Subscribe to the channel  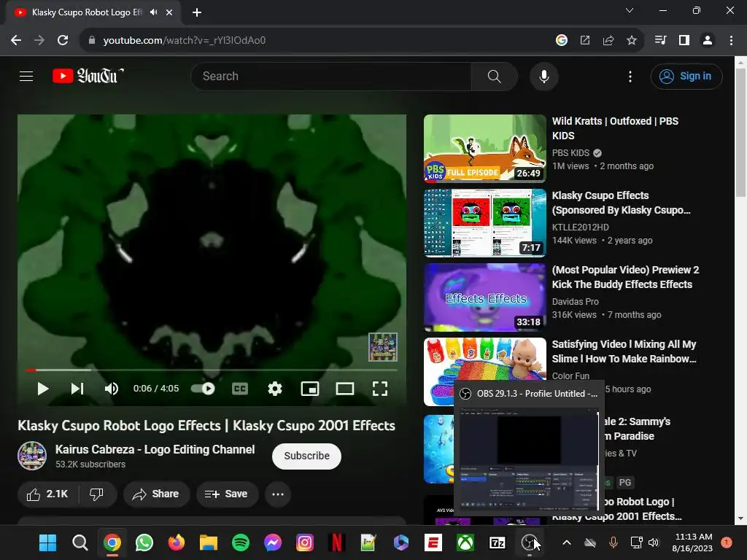[307, 456]
